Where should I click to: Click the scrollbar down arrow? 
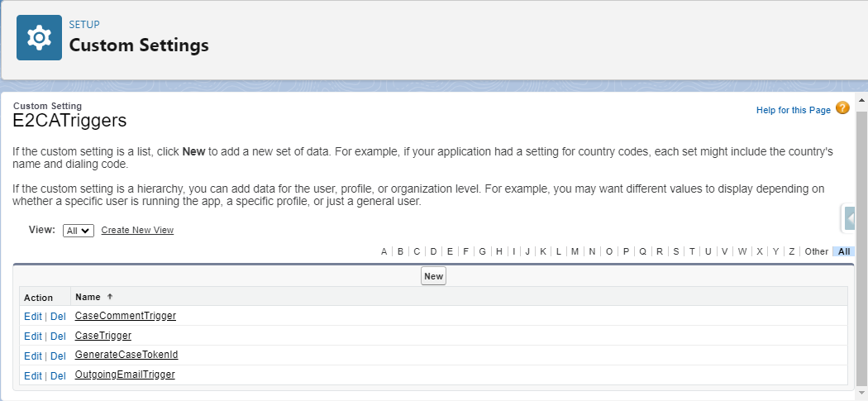coord(862,394)
